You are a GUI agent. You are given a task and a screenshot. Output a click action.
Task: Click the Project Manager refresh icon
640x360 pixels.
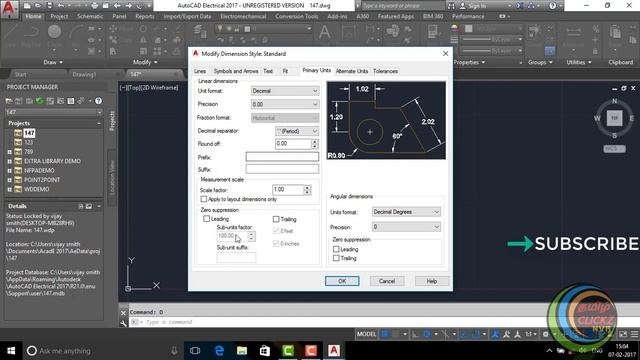[40, 101]
